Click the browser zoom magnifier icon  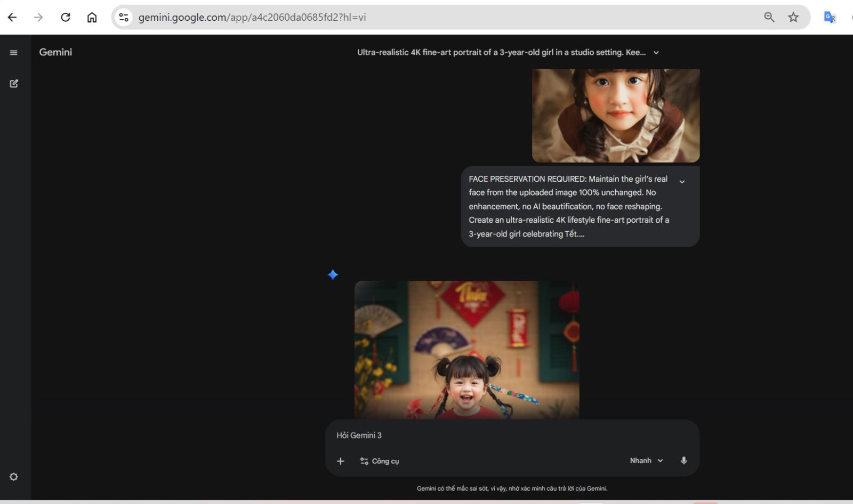769,17
